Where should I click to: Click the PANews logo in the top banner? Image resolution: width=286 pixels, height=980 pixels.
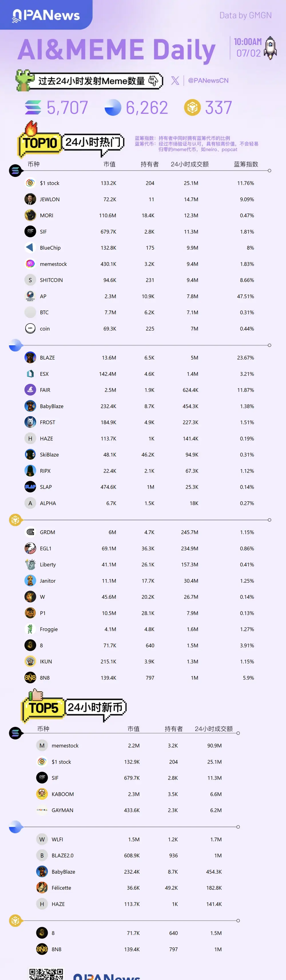pyautogui.click(x=46, y=15)
